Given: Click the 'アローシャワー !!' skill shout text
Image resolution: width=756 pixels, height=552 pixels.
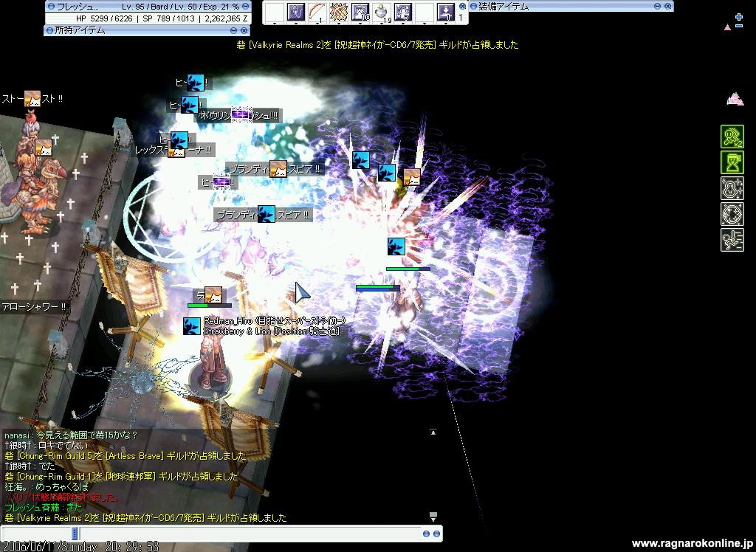Looking at the screenshot, I should [33, 306].
